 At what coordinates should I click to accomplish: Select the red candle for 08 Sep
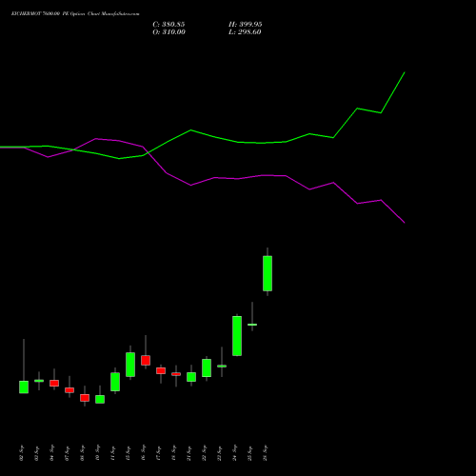click(x=85, y=398)
